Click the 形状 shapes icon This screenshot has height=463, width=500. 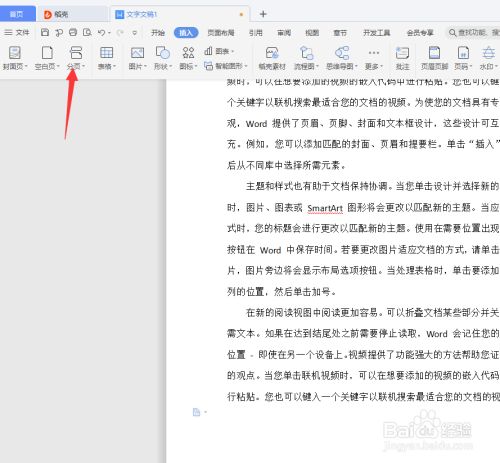pyautogui.click(x=163, y=53)
